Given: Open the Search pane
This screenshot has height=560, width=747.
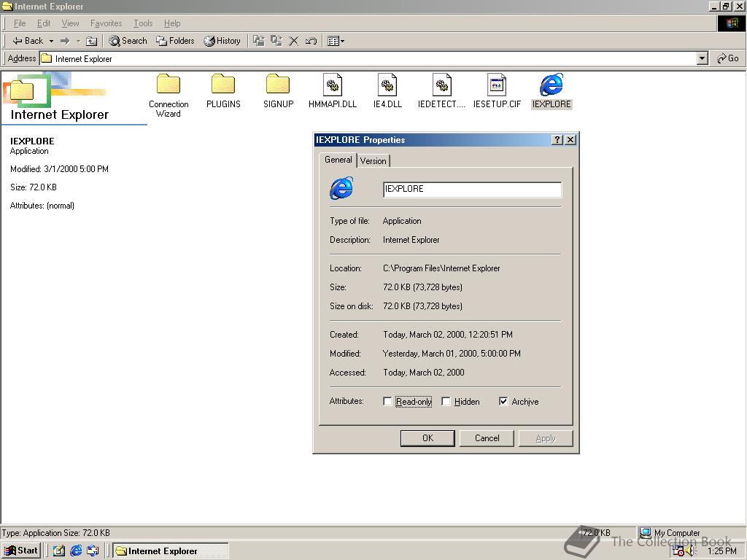Looking at the screenshot, I should 128,41.
